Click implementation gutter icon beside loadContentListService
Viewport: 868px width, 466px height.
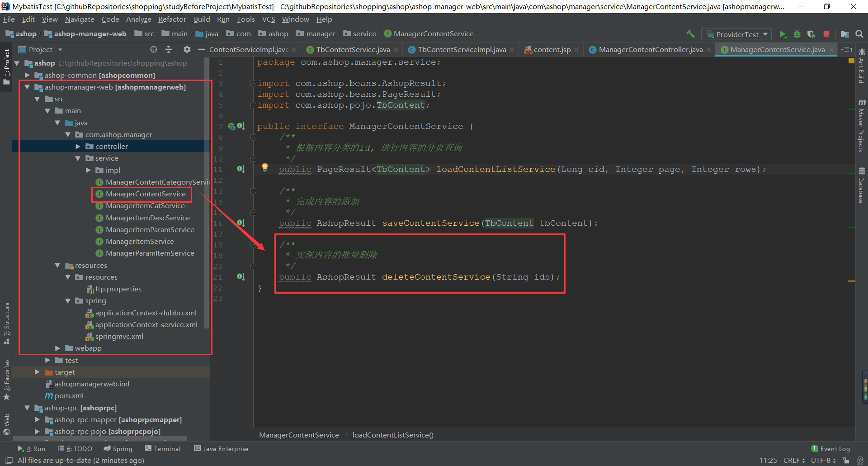coord(241,169)
